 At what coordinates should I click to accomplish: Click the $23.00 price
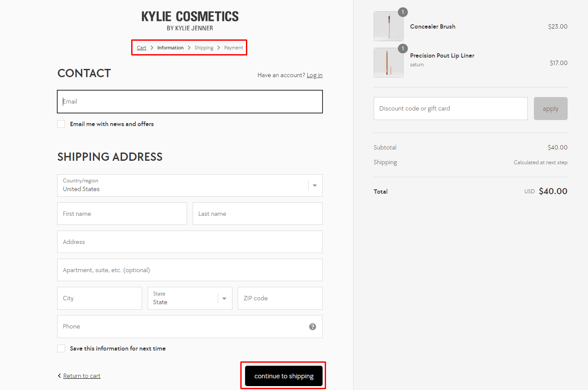point(558,26)
